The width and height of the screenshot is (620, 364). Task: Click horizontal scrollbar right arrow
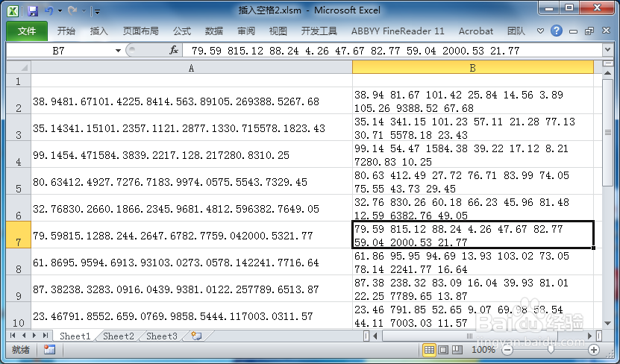(x=589, y=336)
